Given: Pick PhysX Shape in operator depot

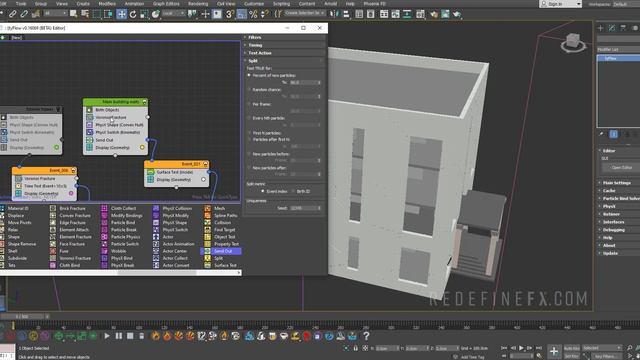Looking at the screenshot, I should [x=175, y=222].
